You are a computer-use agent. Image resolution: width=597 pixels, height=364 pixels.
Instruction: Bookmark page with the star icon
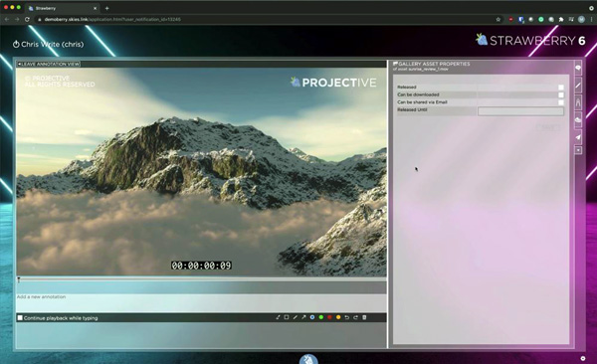tap(498, 19)
